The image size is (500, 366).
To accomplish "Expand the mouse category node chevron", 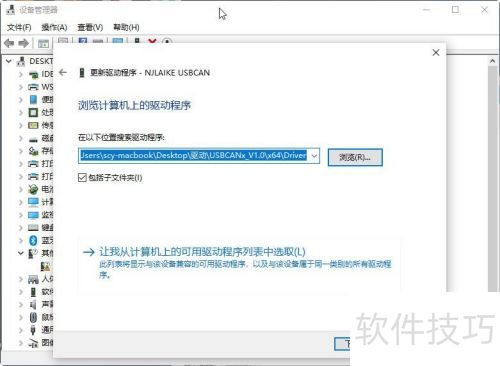I will point(21,317).
